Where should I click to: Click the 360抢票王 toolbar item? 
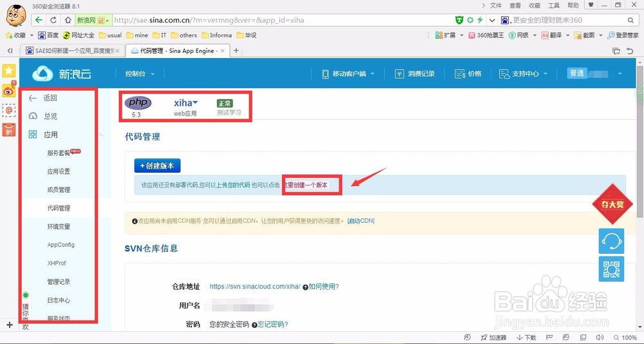pos(486,35)
